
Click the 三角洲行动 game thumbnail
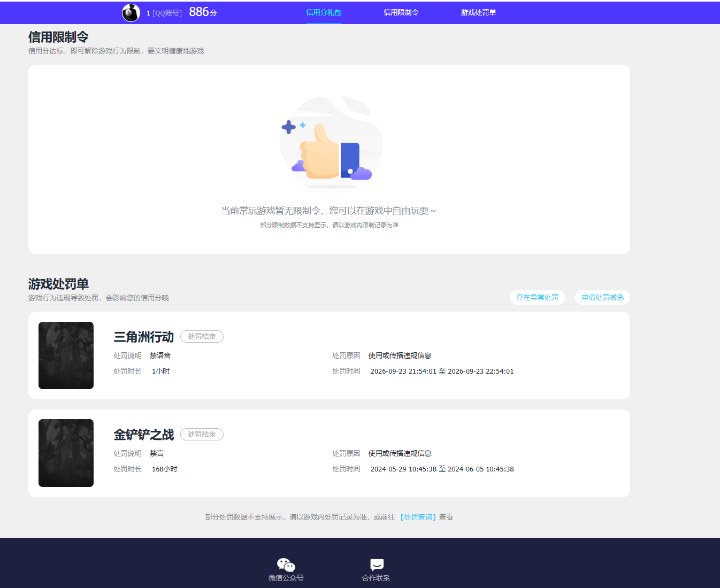point(66,355)
